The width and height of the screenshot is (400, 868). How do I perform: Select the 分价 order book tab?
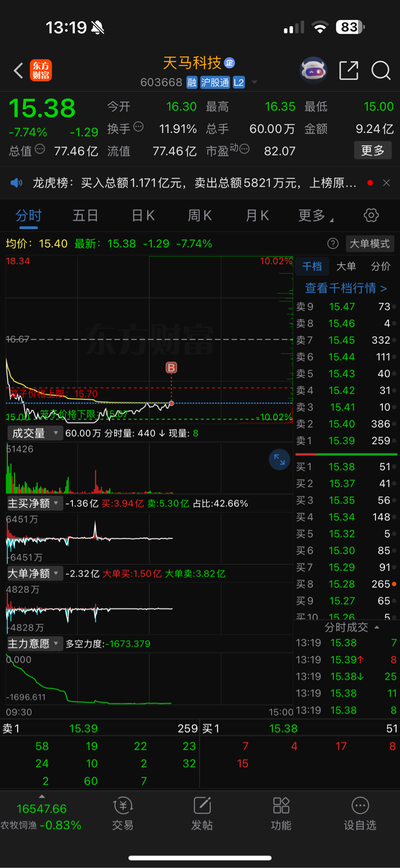click(x=381, y=266)
